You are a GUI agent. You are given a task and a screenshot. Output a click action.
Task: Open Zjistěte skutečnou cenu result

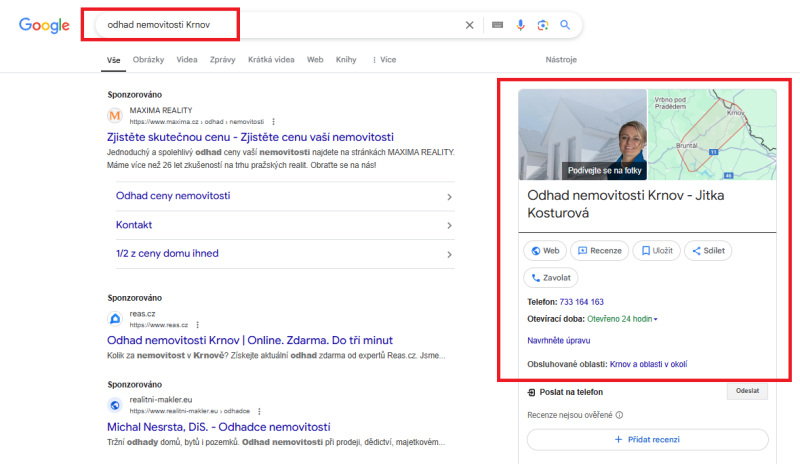pos(250,137)
